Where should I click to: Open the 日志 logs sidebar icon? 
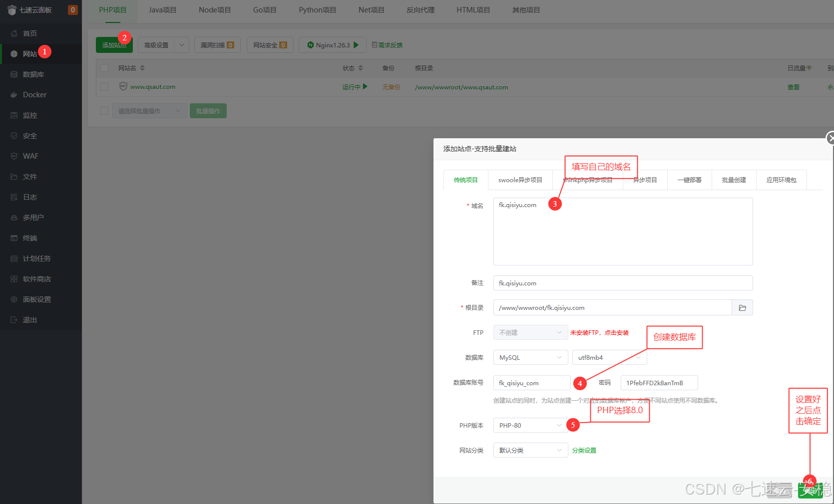click(14, 197)
